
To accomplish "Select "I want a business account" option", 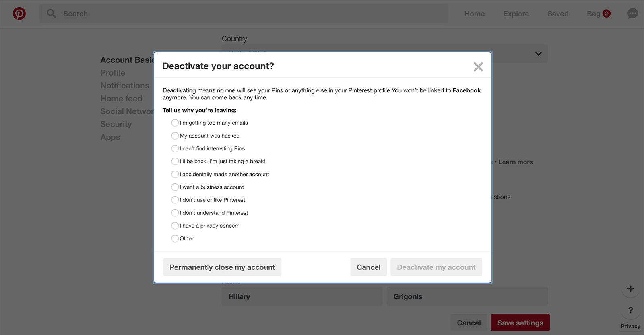I will (175, 187).
